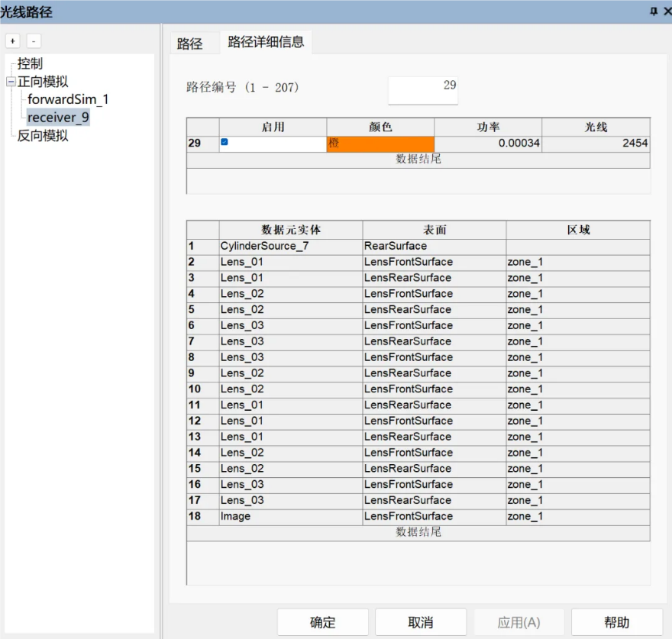
Task: Click the 确定 button
Action: 322,622
